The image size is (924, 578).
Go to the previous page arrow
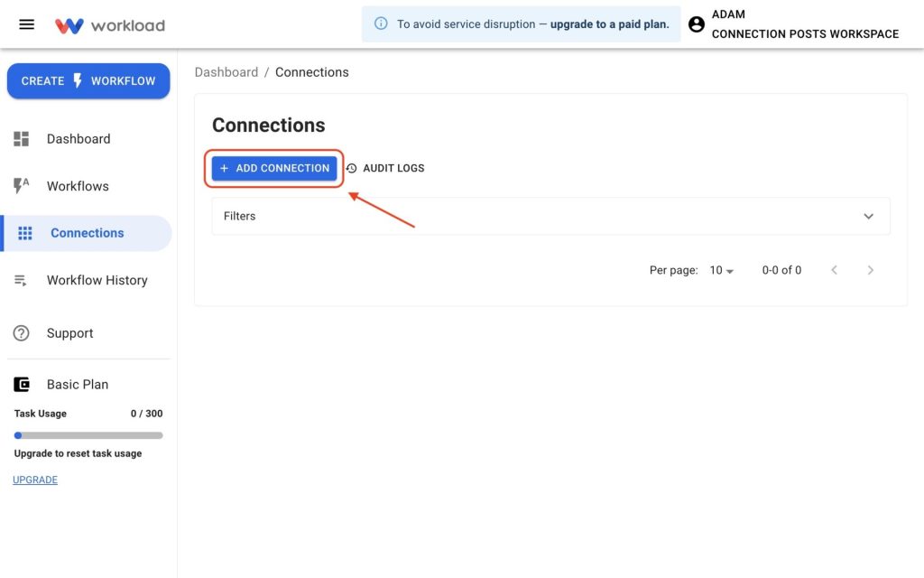834,270
